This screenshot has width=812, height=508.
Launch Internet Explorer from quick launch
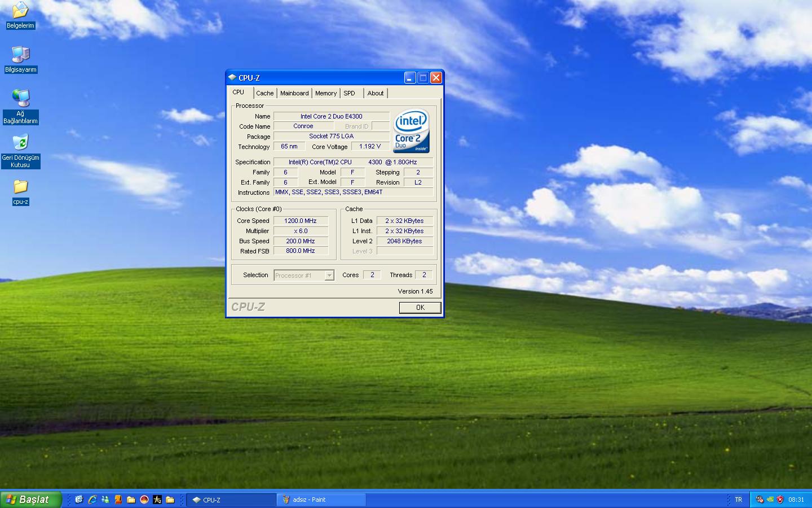point(92,500)
